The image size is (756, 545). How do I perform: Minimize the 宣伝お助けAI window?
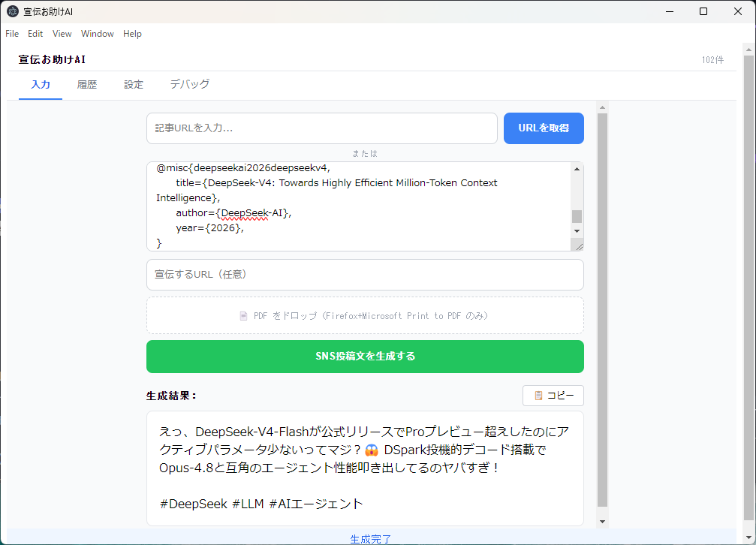pos(670,11)
